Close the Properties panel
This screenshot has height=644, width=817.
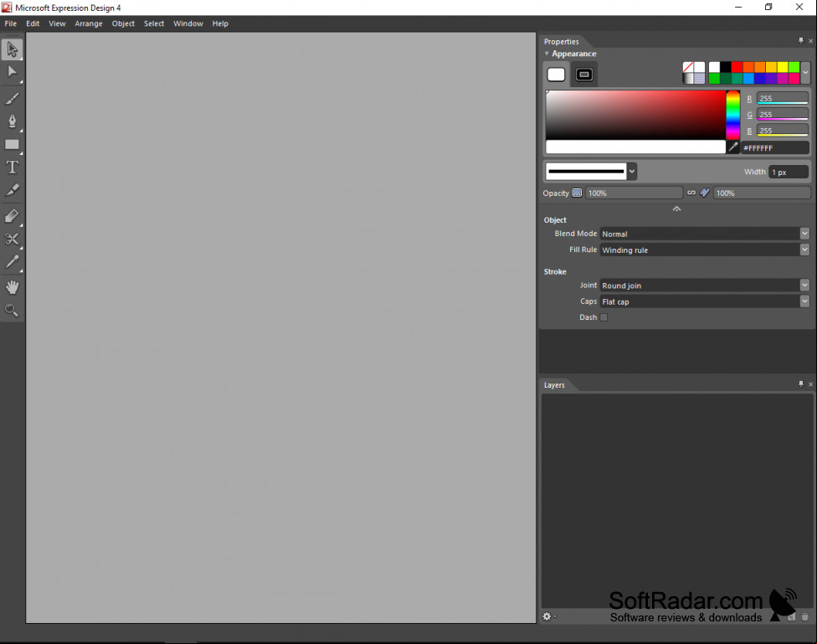click(x=811, y=41)
